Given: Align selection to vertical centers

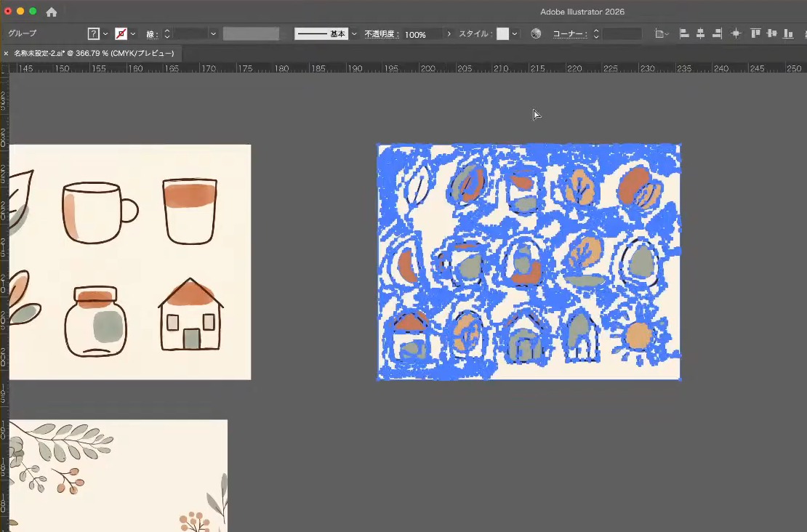Looking at the screenshot, I should click(x=771, y=34).
